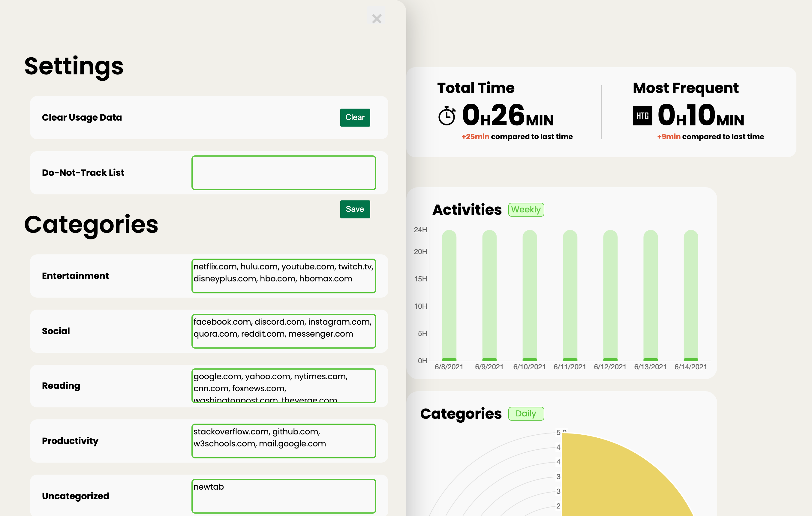Viewport: 812px width, 516px height.
Task: Click the Activities chart heading
Action: pyautogui.click(x=467, y=210)
